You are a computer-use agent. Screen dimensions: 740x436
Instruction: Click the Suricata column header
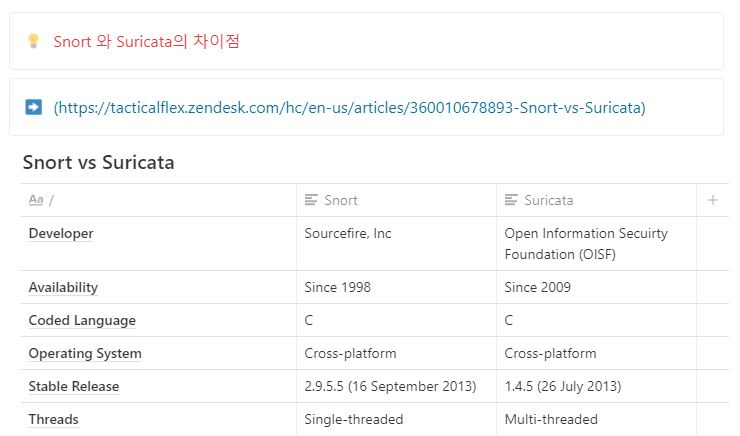(x=597, y=200)
